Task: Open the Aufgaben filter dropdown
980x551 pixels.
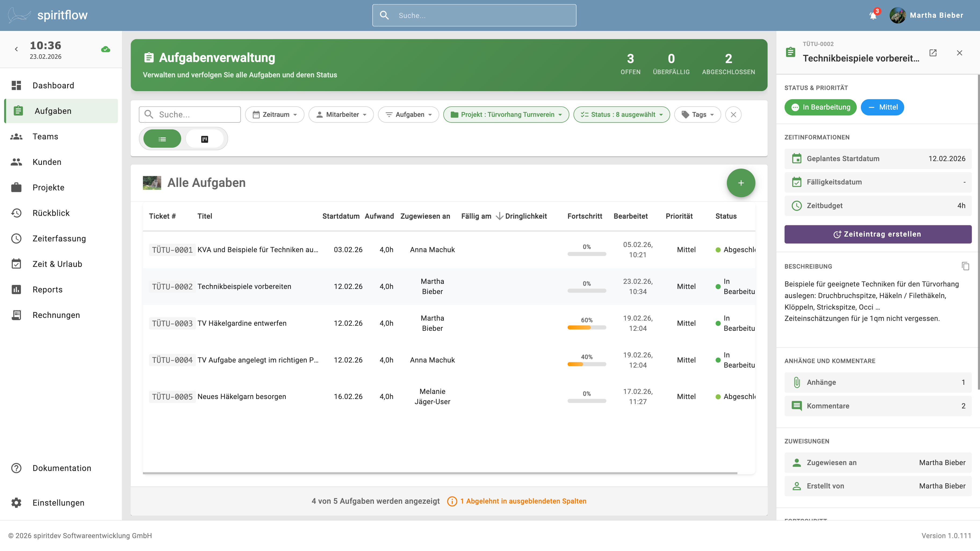Action: (409, 114)
